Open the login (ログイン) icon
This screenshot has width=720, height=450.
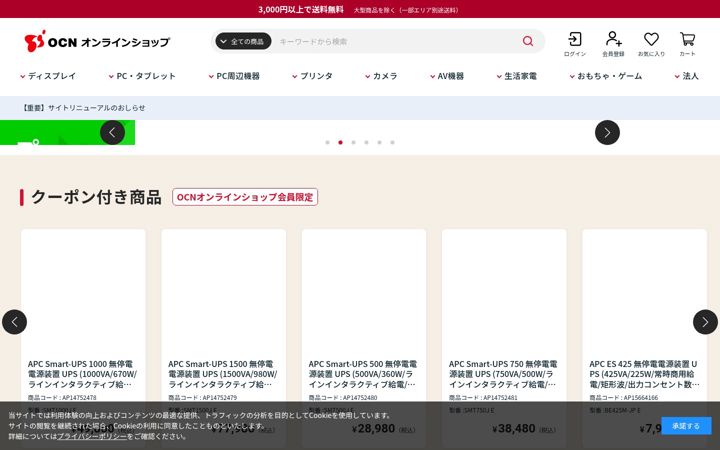coord(575,44)
